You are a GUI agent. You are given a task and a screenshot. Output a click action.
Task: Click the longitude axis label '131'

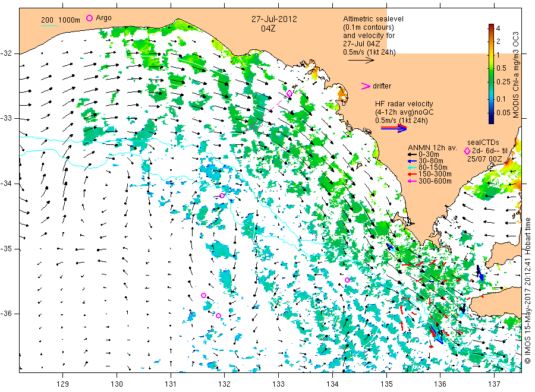coord(171,384)
